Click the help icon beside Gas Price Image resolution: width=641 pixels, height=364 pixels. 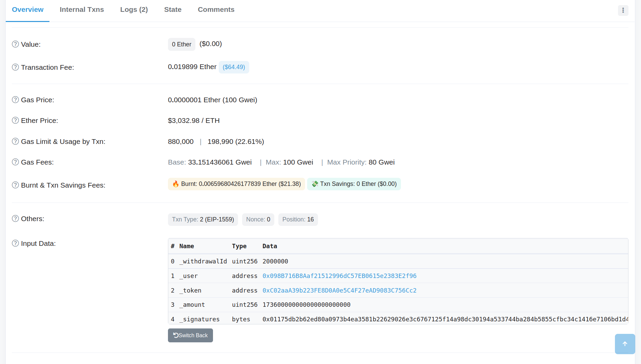15,100
